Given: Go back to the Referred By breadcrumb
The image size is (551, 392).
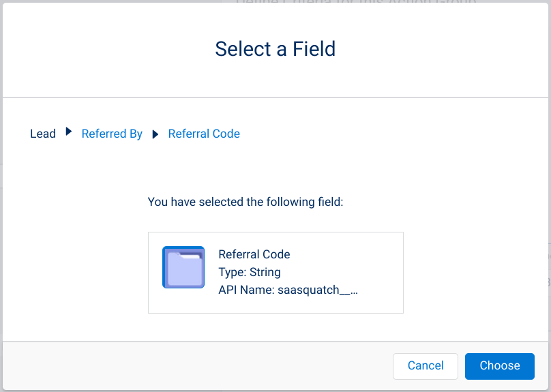Looking at the screenshot, I should [112, 134].
